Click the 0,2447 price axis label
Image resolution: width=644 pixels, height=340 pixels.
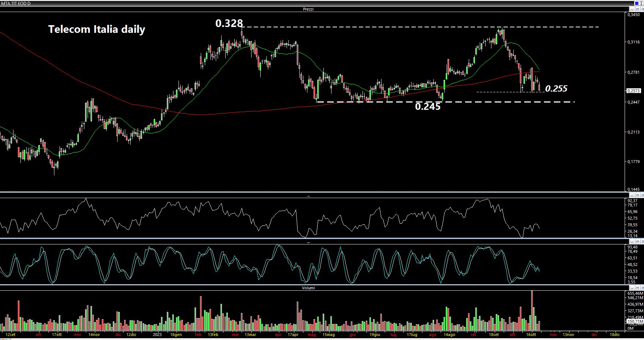[633, 102]
